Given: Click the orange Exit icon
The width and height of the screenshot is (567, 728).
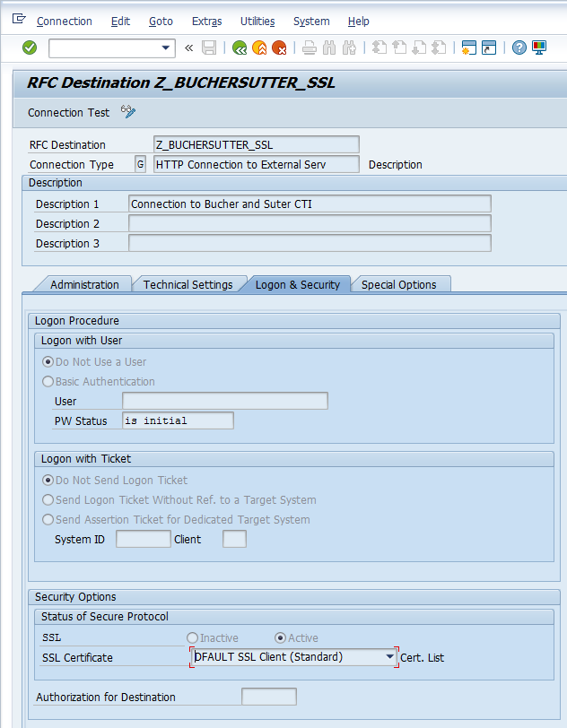Looking at the screenshot, I should pyautogui.click(x=259, y=48).
